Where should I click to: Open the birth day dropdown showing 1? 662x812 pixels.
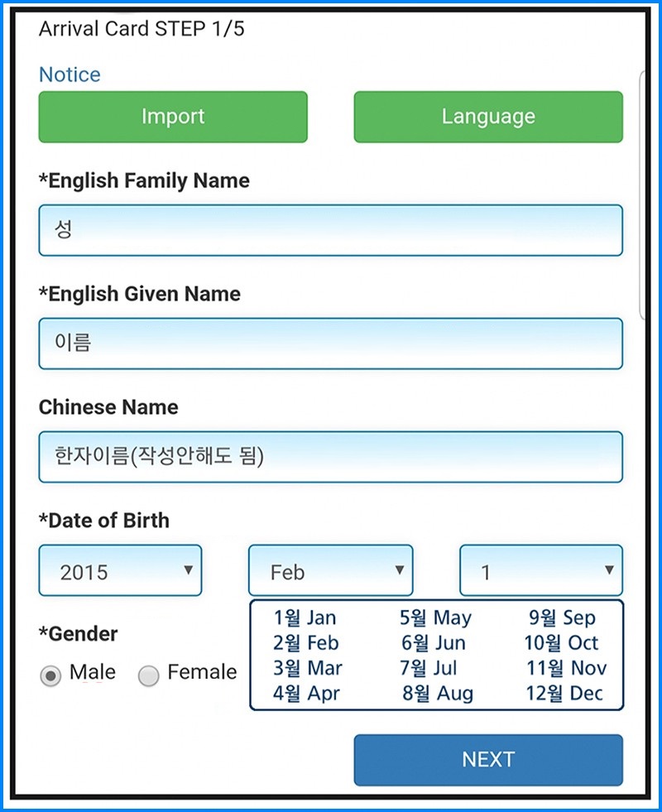(x=540, y=570)
